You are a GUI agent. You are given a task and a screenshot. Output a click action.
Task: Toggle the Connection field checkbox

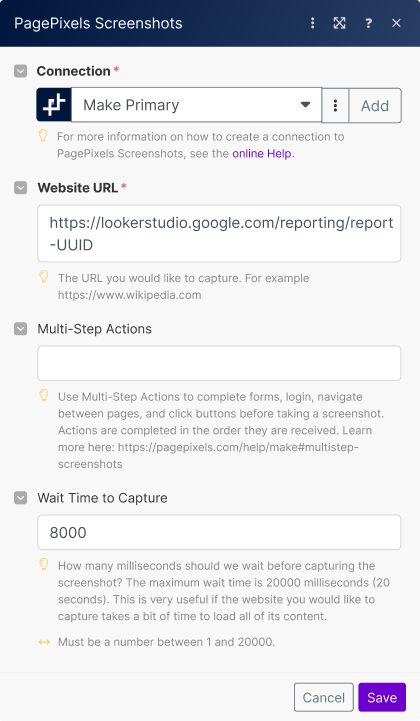21,71
